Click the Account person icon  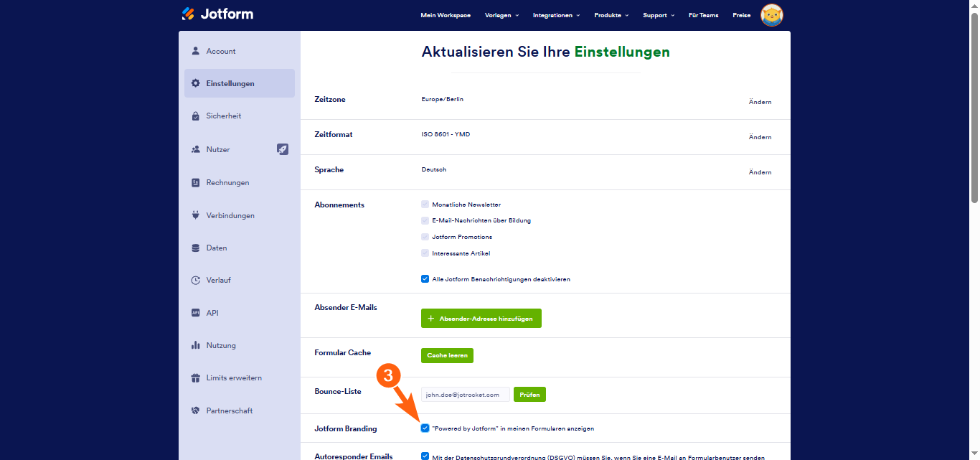[x=195, y=51]
